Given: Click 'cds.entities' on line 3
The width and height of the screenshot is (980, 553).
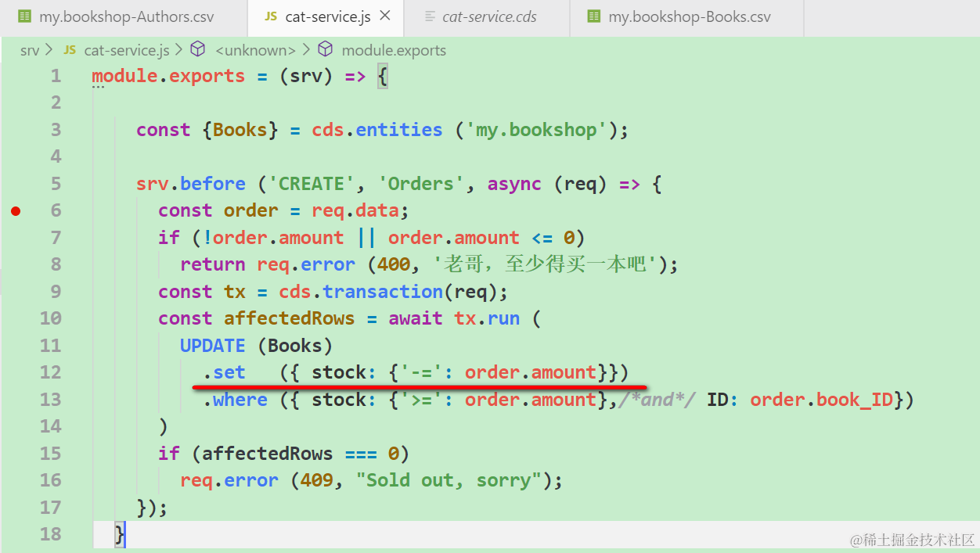Looking at the screenshot, I should pyautogui.click(x=377, y=130).
